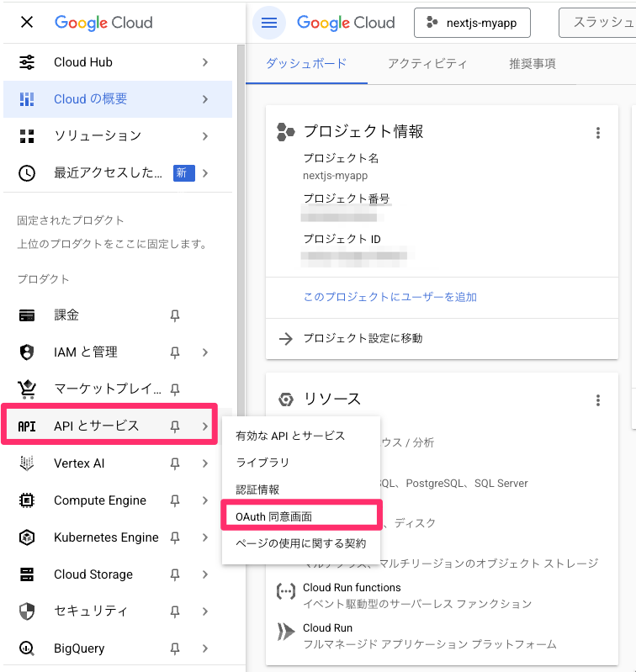
Task: Switch to the アクティビティ tab
Action: tap(427, 64)
